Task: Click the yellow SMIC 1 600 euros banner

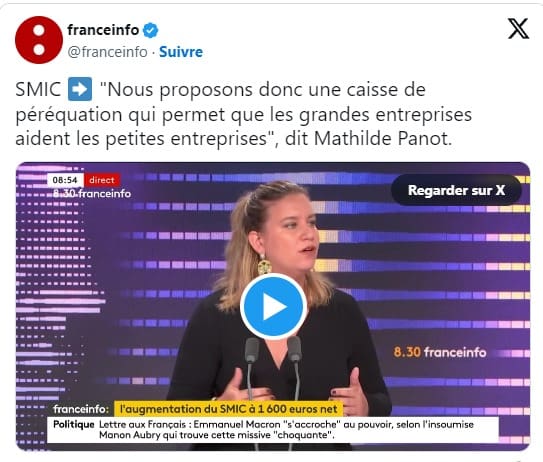Action: point(229,409)
